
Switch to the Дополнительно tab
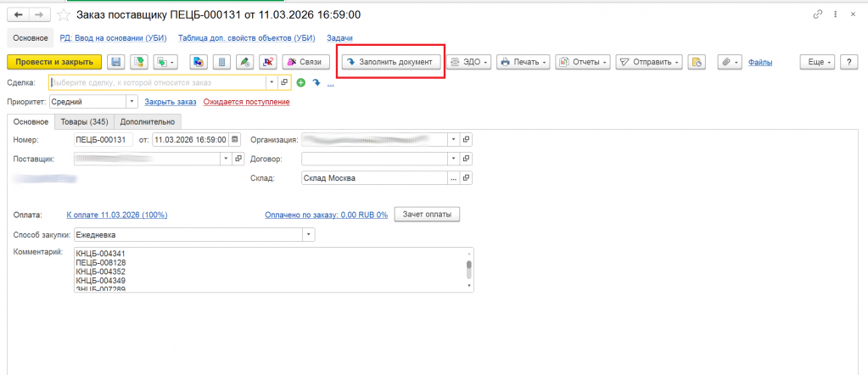(x=148, y=122)
